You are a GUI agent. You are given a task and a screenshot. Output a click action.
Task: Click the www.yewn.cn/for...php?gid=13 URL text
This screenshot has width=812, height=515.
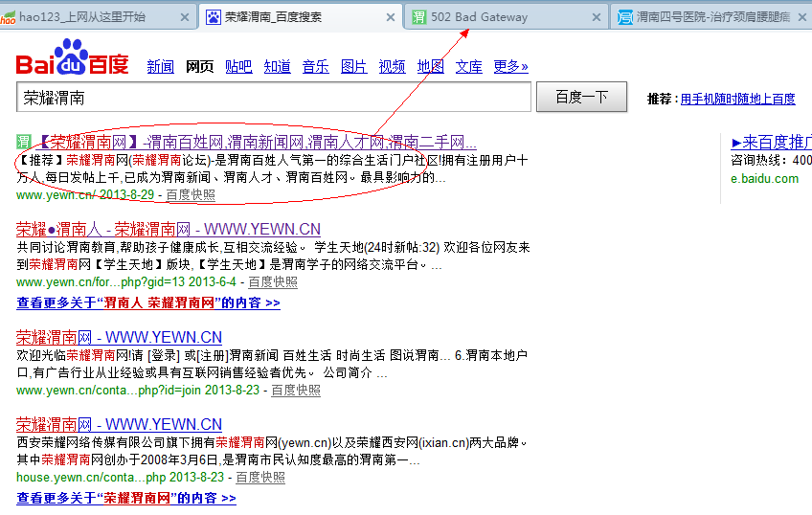click(126, 282)
